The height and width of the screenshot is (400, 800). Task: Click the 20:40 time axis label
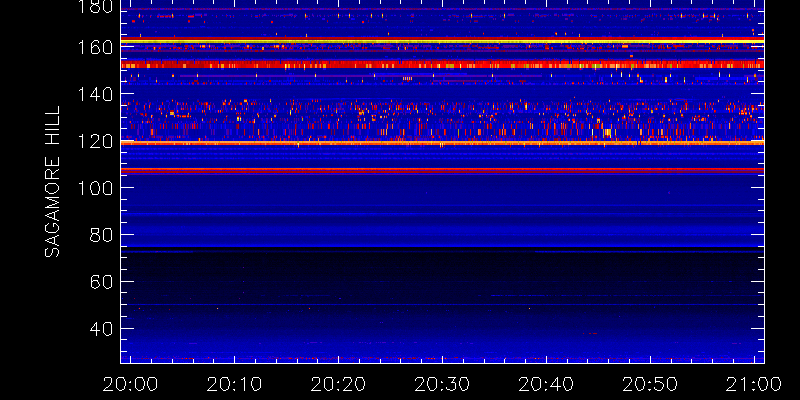(546, 384)
